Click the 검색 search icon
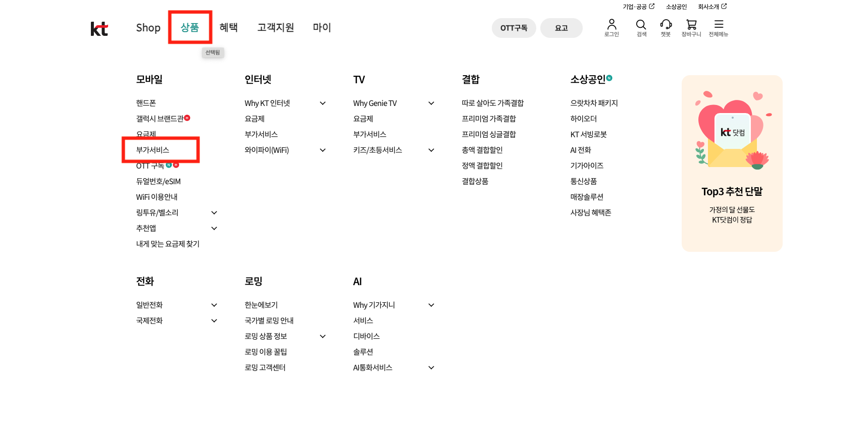This screenshot has width=868, height=431. click(641, 28)
